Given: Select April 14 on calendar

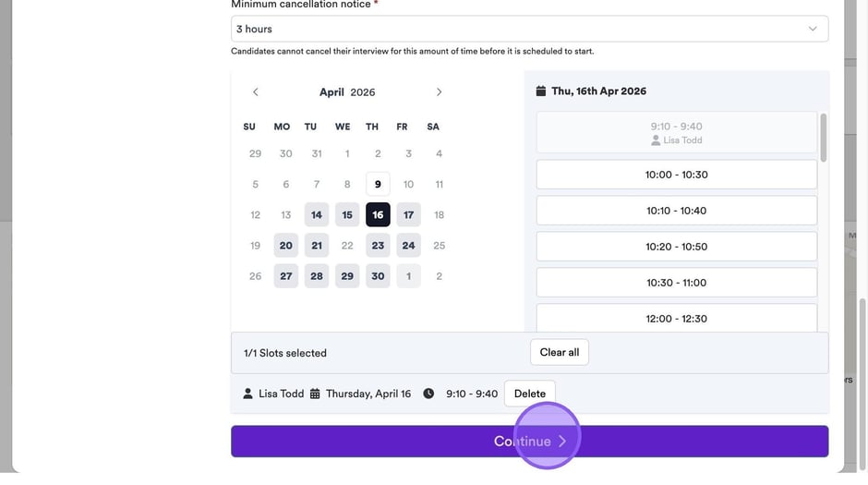Looking at the screenshot, I should click(317, 215).
